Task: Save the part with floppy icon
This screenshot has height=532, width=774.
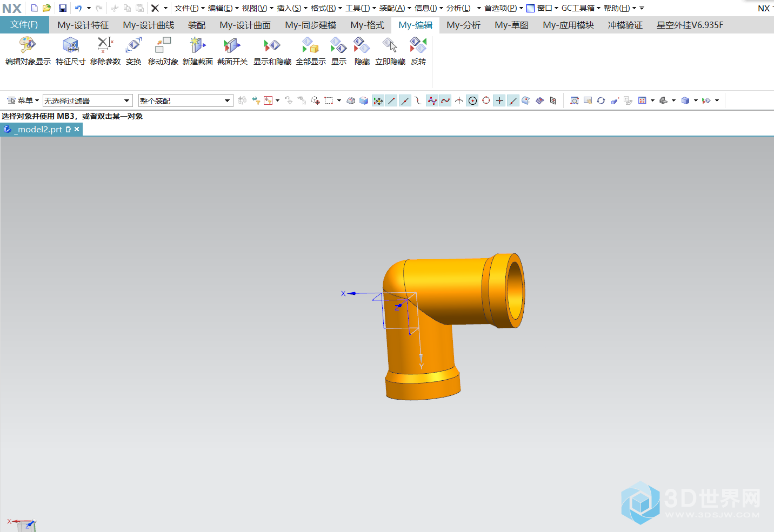Action: coord(63,8)
